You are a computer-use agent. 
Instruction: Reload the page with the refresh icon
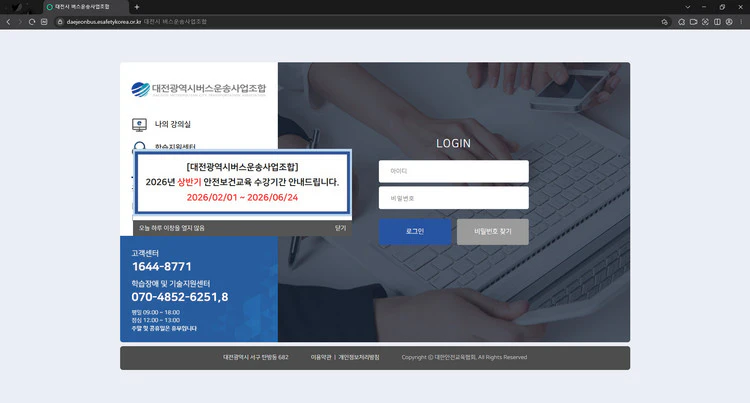click(32, 21)
